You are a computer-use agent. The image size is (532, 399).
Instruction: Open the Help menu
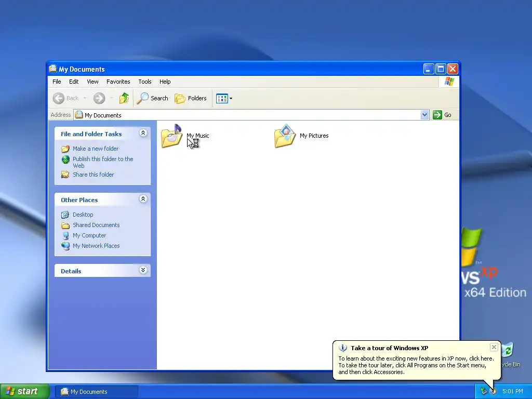click(165, 82)
